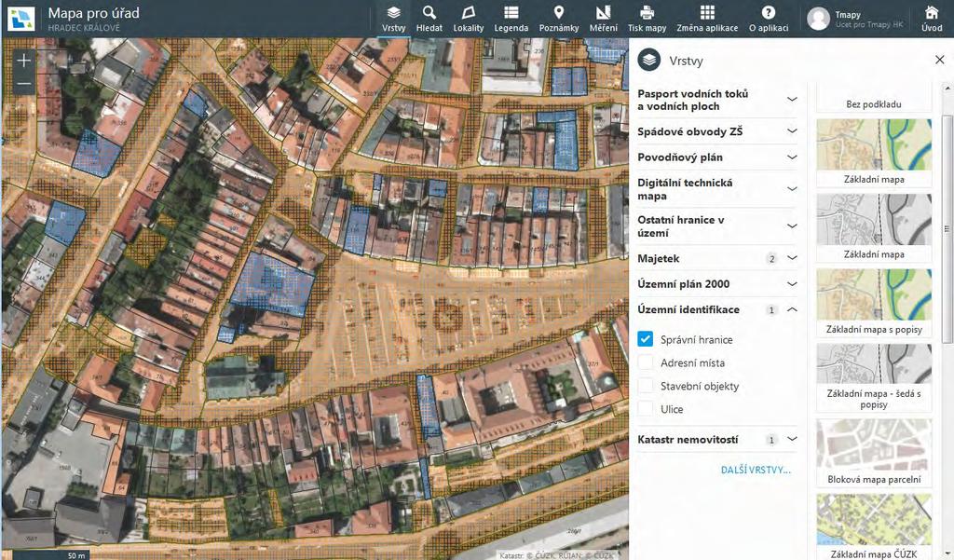This screenshot has height=560, width=954.
Task: Zoom out on the map
Action: coord(23,83)
